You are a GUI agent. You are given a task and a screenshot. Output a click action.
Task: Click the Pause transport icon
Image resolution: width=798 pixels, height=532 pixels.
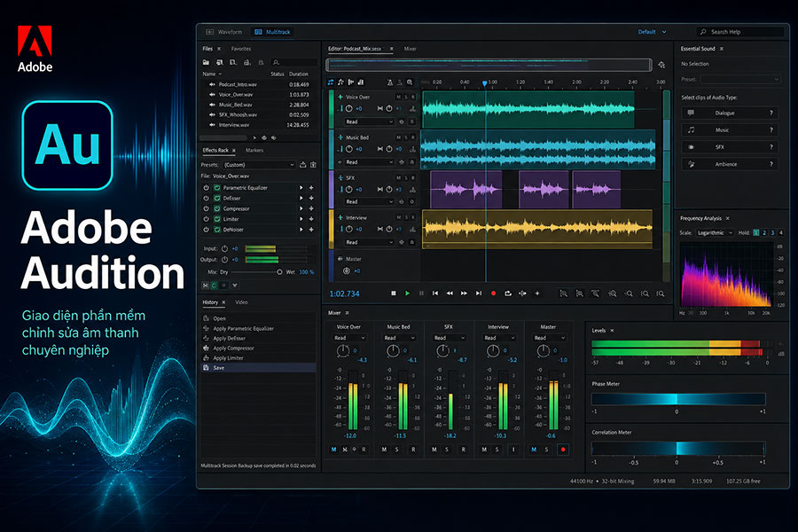click(x=421, y=293)
